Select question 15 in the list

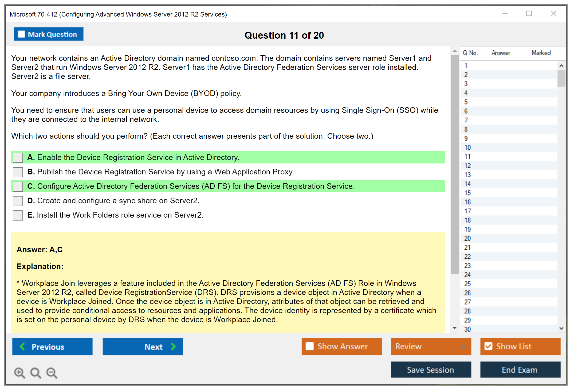(468, 193)
